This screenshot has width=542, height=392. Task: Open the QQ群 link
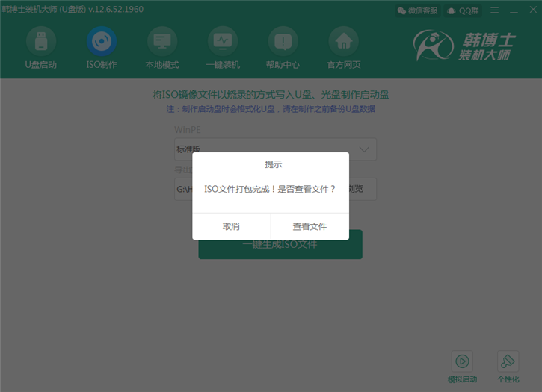463,11
